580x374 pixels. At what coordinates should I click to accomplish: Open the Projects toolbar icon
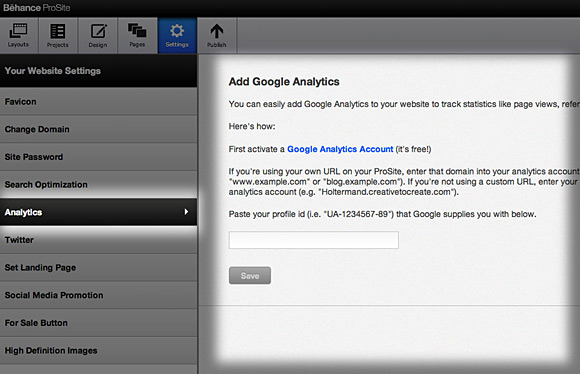click(x=58, y=31)
